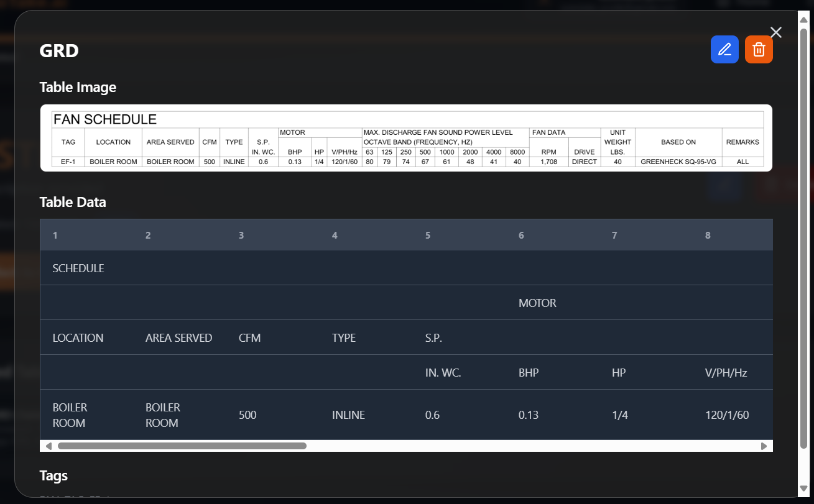The height and width of the screenshot is (504, 814).
Task: Click the V/PH/Hz cell
Action: coord(726,373)
